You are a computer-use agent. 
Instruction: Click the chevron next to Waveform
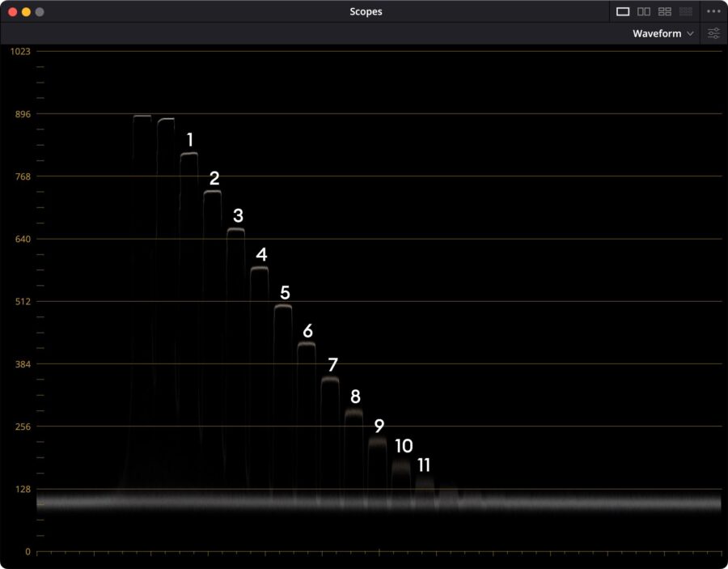pos(692,33)
